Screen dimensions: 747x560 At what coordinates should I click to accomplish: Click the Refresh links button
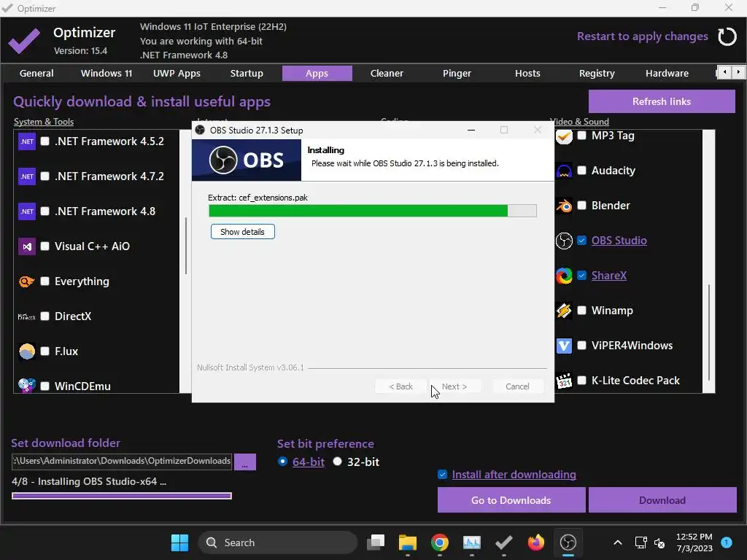[x=662, y=101]
